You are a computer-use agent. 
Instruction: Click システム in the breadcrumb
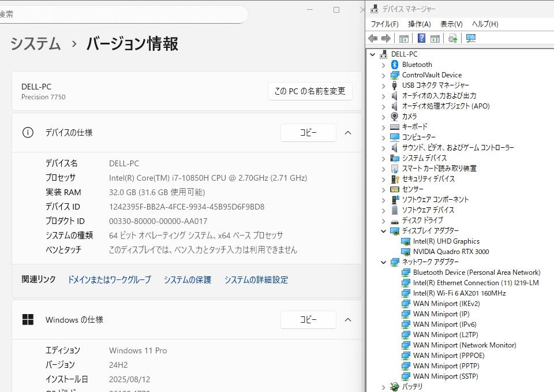pos(36,44)
